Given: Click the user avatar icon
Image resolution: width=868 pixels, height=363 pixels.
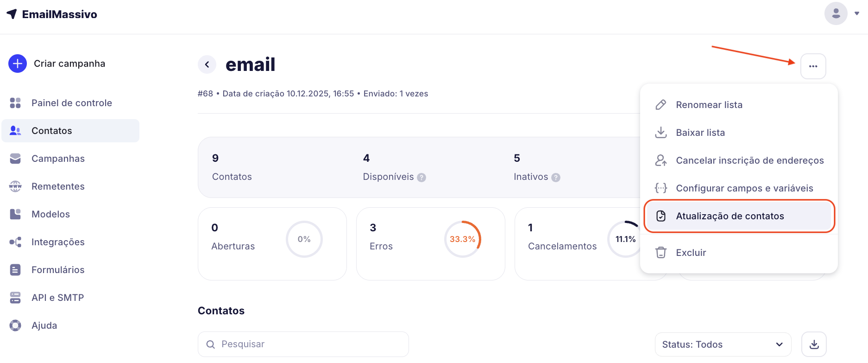Looking at the screenshot, I should (836, 13).
